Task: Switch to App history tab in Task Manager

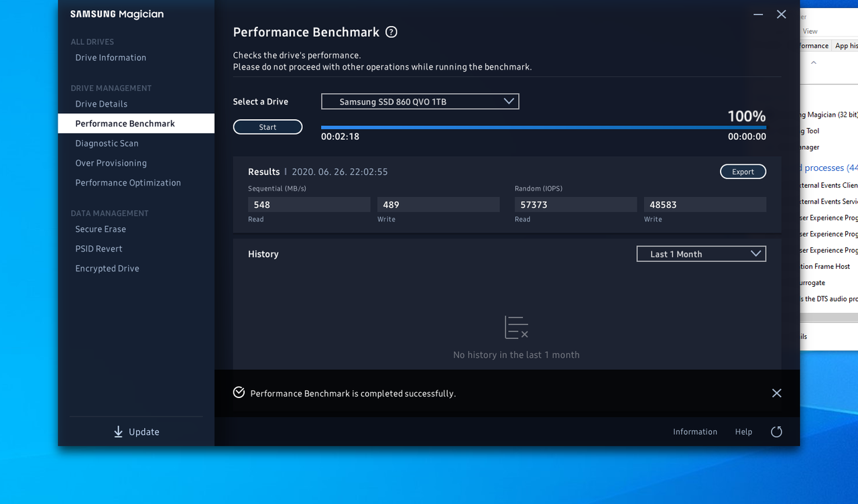Action: [x=846, y=46]
